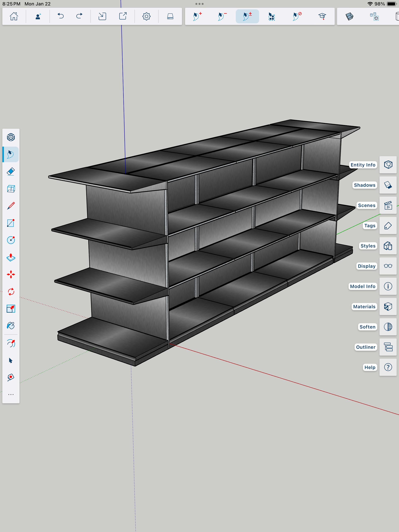Select the Paint bucket tool
The height and width of the screenshot is (532, 399).
coord(11,326)
